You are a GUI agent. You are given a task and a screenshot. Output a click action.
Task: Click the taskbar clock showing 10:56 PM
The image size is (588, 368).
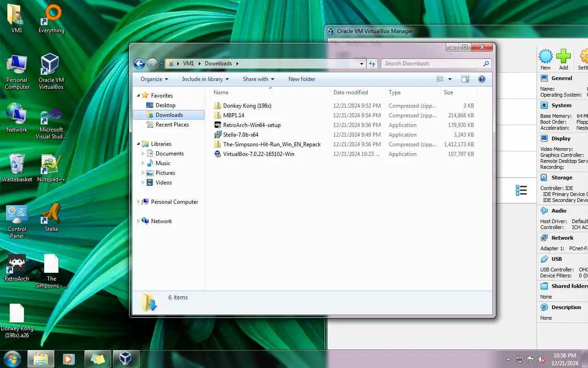[565, 359]
